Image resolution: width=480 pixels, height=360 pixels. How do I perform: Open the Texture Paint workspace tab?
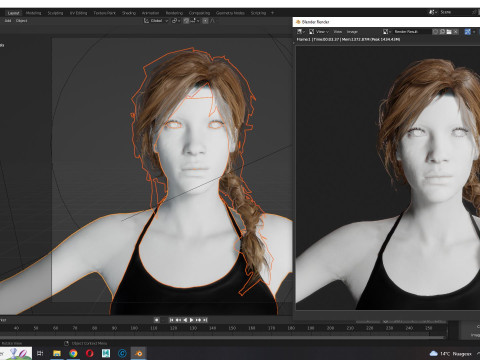coord(104,13)
